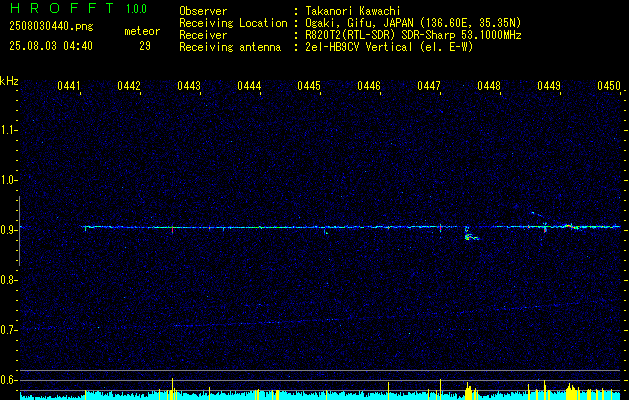
Task: Click the 0.8 kHz axis label
Action: [8, 280]
